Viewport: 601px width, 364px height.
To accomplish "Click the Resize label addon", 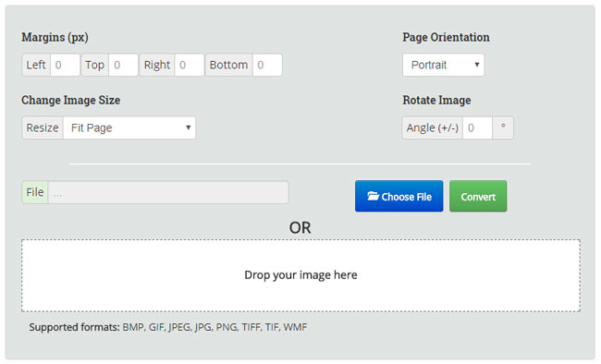I will [43, 127].
